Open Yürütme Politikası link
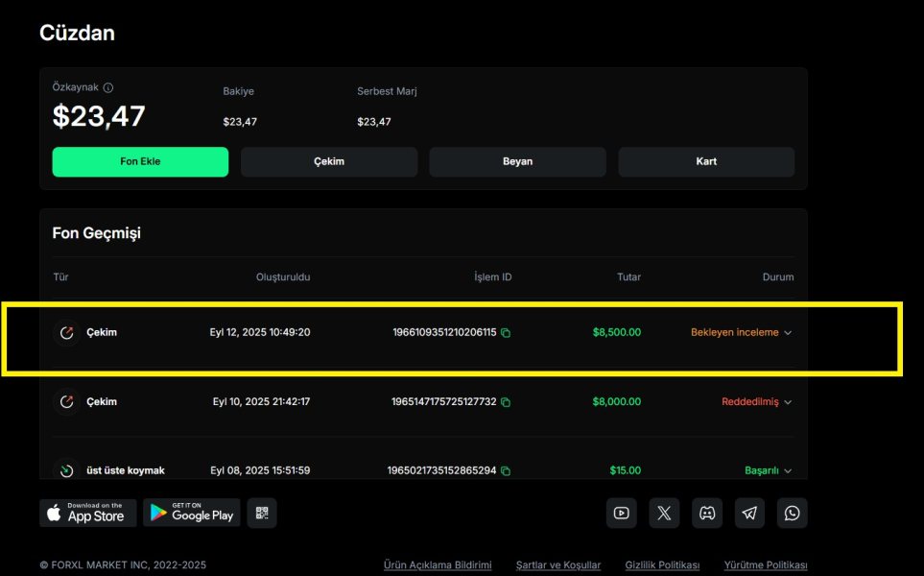 766,564
